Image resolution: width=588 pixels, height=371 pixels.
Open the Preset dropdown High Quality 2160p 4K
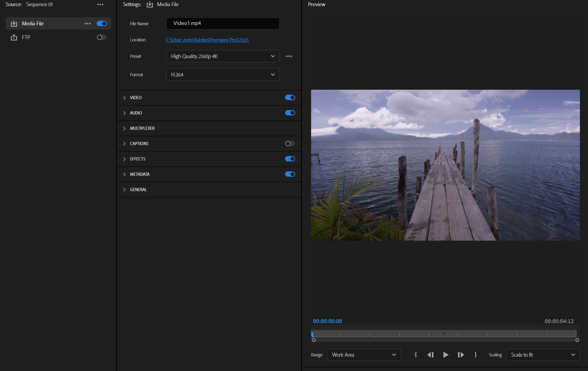point(222,56)
